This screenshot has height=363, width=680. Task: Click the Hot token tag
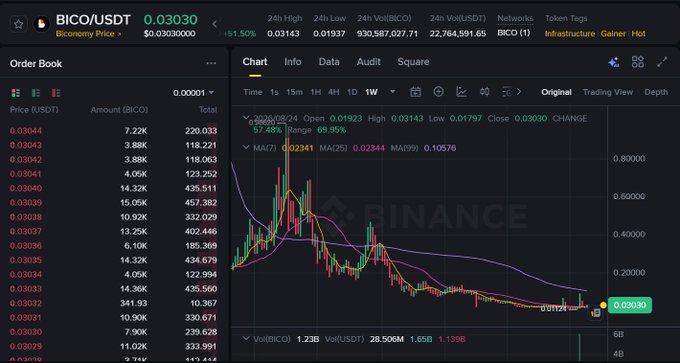pos(638,34)
